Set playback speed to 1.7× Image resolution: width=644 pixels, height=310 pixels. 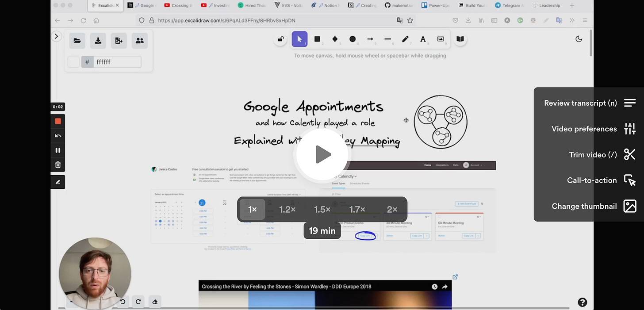(x=357, y=210)
